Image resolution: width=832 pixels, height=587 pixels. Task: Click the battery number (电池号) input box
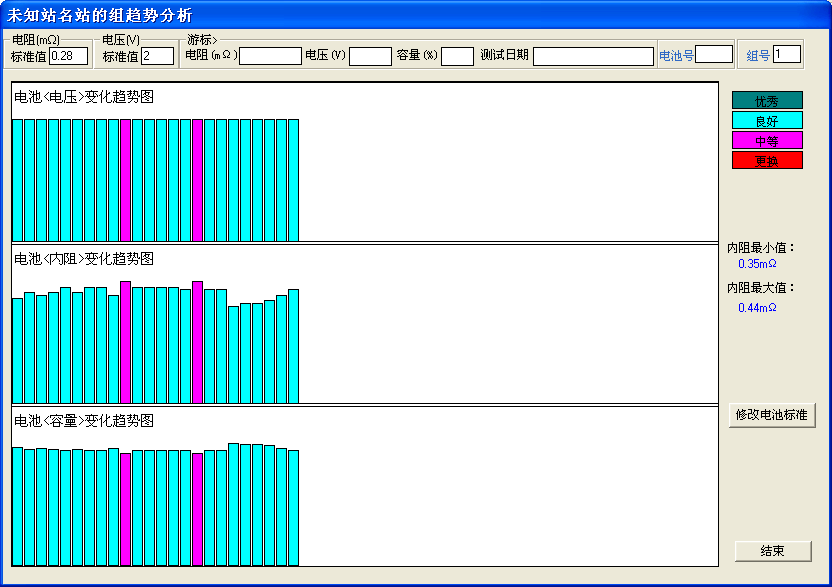714,54
